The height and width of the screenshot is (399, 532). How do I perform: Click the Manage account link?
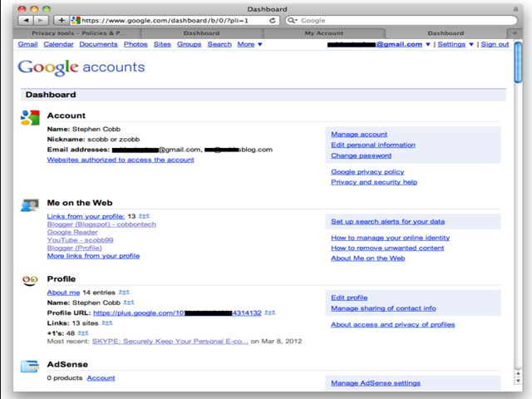point(358,134)
